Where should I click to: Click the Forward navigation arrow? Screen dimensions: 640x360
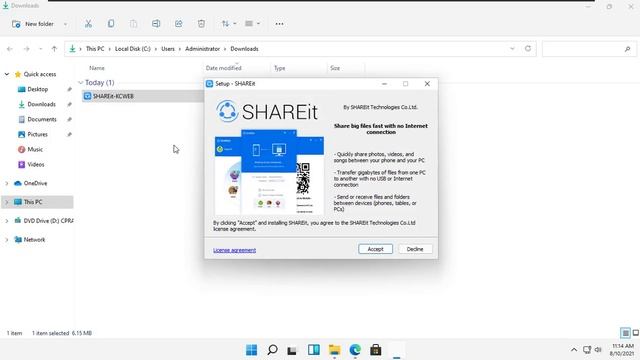click(27, 49)
